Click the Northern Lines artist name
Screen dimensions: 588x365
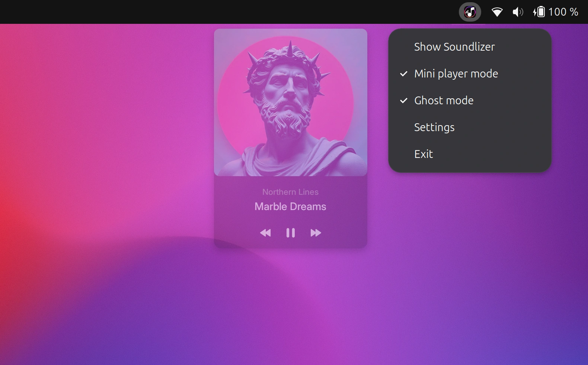[x=290, y=192]
